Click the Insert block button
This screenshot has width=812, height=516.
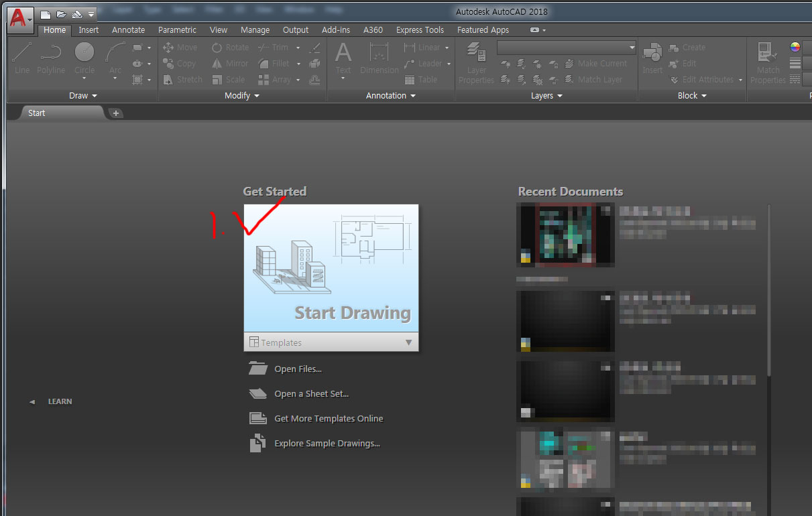[652, 58]
